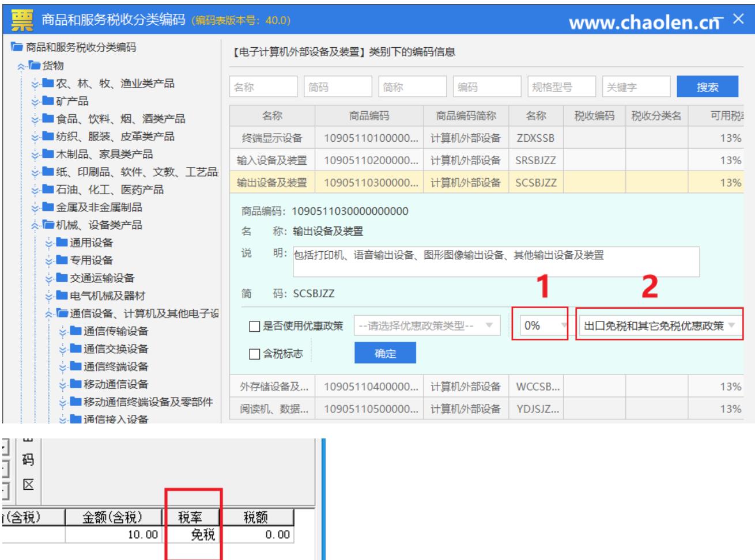Click folder icon beside 通用设备
755x560 pixels.
(62, 243)
